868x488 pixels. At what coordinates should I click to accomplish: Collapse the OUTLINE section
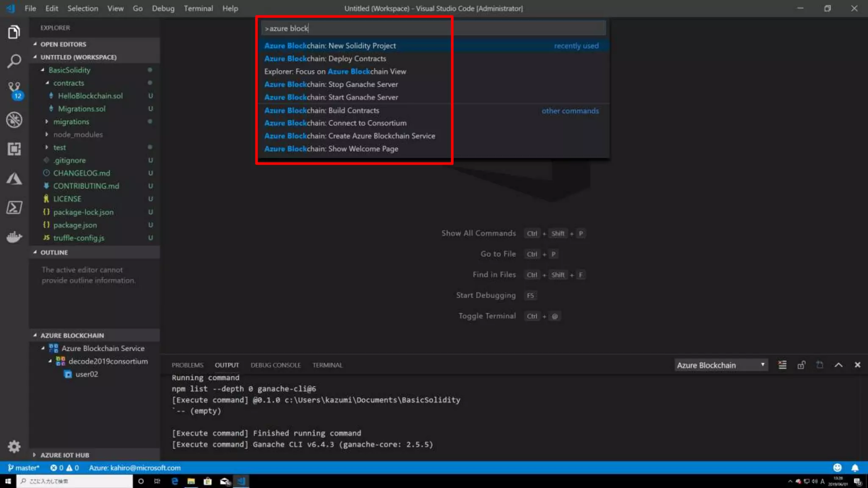[x=54, y=252]
